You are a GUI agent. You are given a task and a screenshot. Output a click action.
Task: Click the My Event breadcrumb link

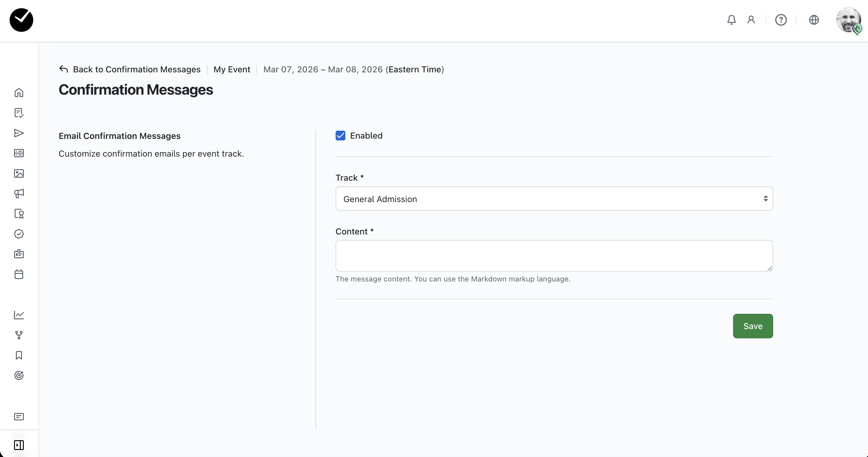click(x=232, y=69)
